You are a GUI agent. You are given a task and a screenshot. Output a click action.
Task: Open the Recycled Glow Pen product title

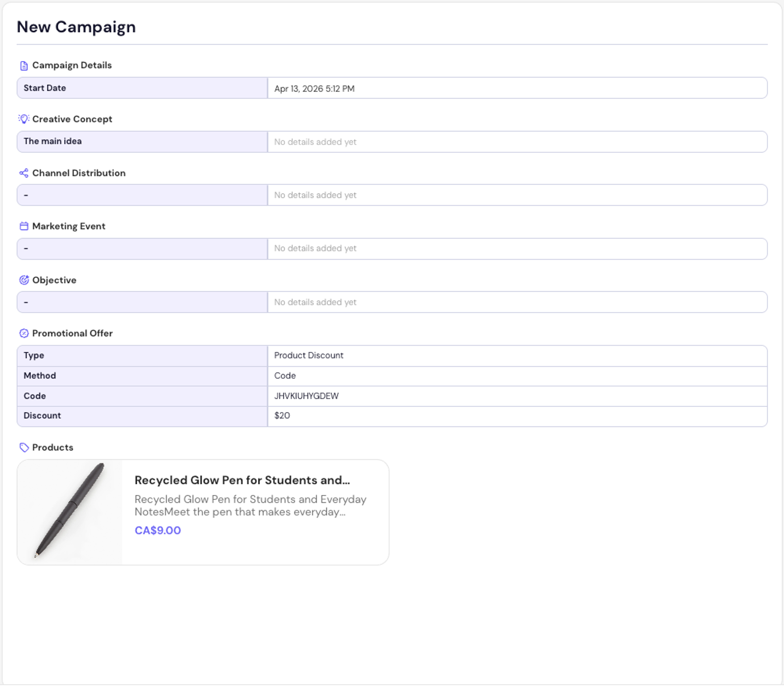coord(242,480)
